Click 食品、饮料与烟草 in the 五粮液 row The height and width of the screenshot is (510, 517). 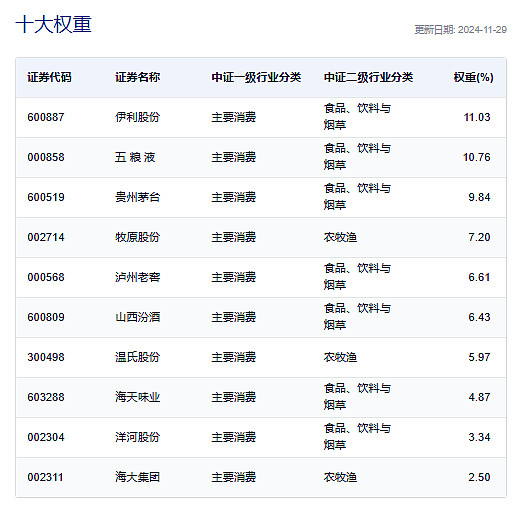point(357,157)
